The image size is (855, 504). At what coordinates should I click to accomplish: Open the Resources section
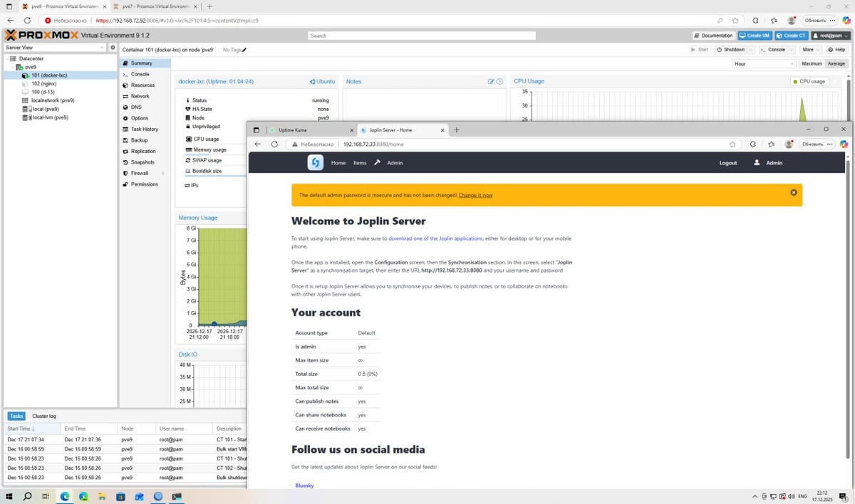pyautogui.click(x=145, y=85)
